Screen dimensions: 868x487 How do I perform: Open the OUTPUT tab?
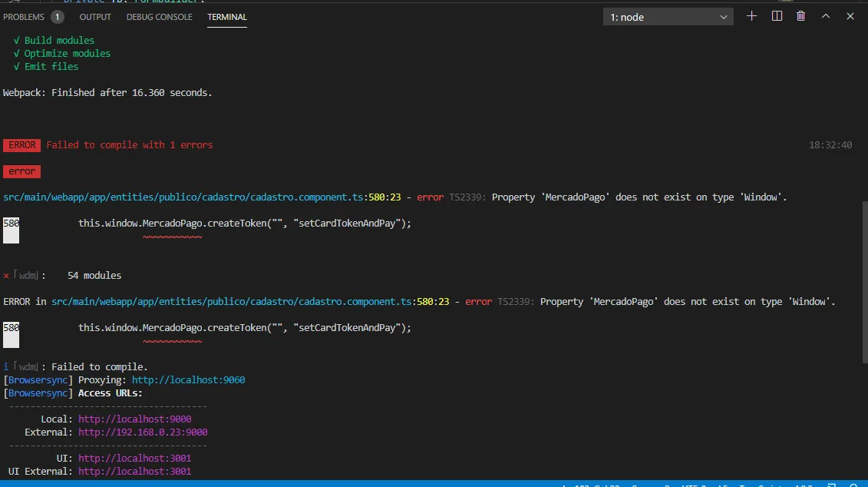coord(95,17)
